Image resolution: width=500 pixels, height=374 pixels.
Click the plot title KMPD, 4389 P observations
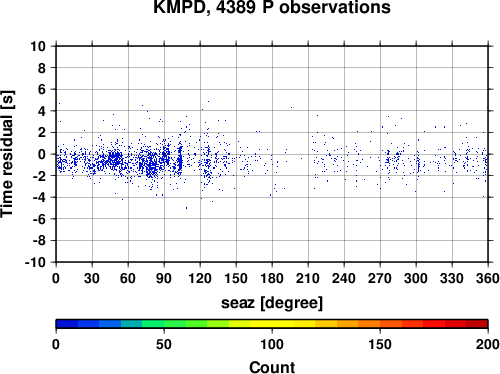click(x=272, y=7)
